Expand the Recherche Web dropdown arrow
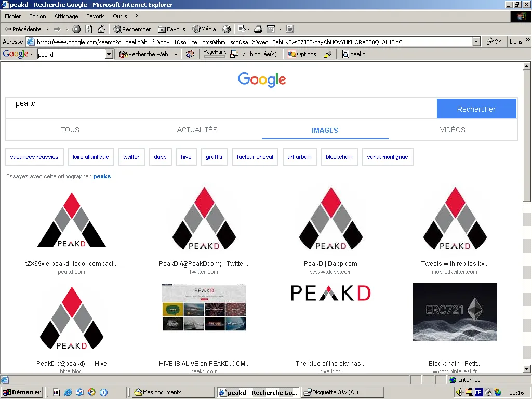 (x=176, y=54)
